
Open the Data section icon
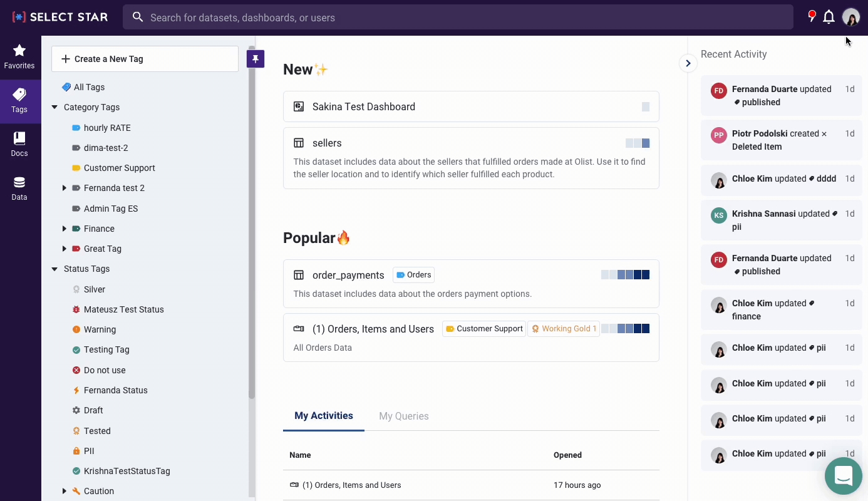click(x=19, y=188)
